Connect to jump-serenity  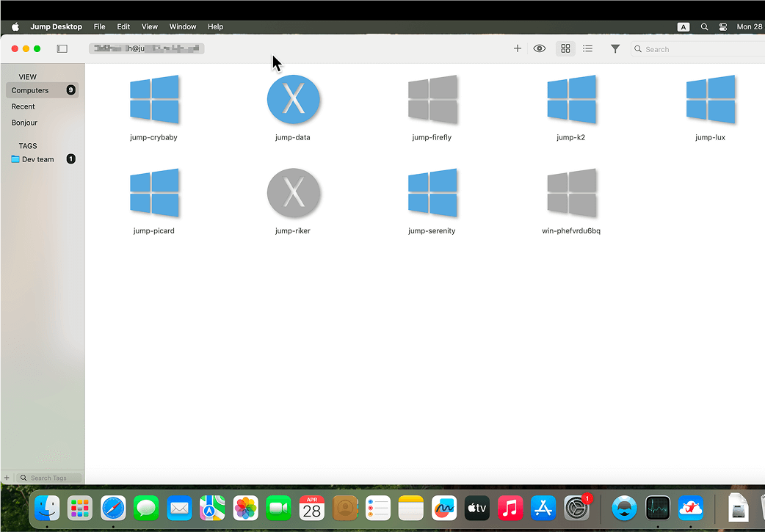[x=432, y=193]
